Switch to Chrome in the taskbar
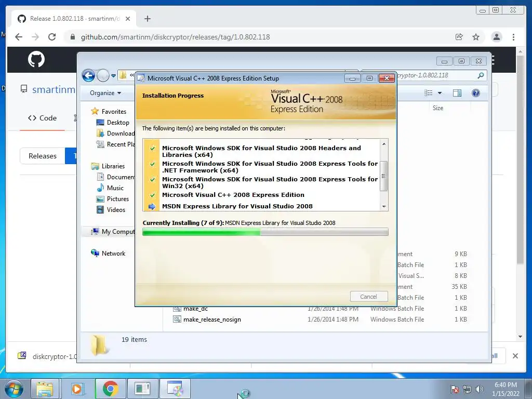This screenshot has width=532, height=399. point(110,389)
